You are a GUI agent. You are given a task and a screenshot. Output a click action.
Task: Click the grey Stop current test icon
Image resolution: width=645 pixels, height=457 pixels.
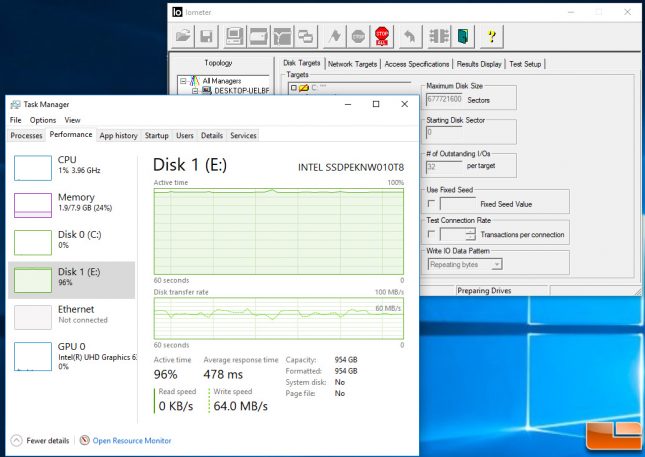(x=358, y=36)
